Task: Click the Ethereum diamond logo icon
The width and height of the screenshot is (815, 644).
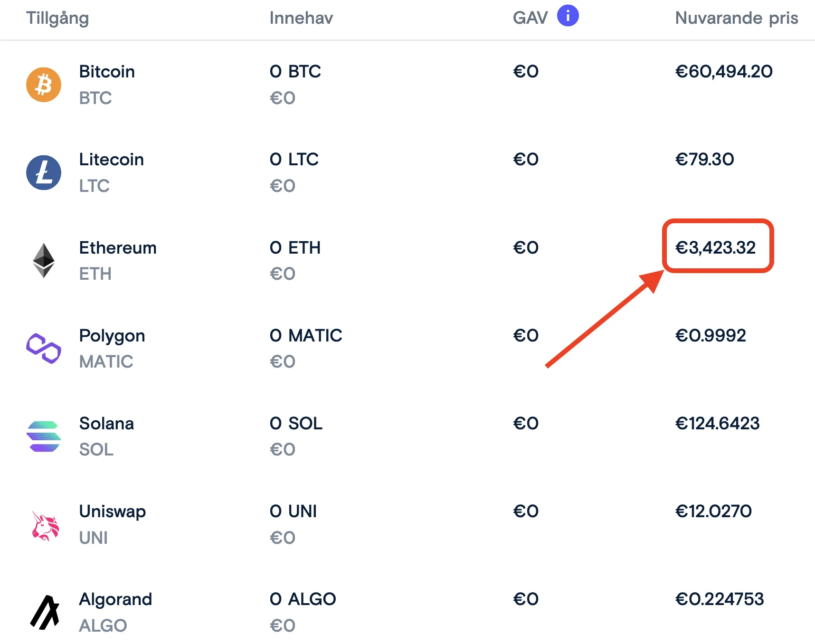Action: [44, 260]
